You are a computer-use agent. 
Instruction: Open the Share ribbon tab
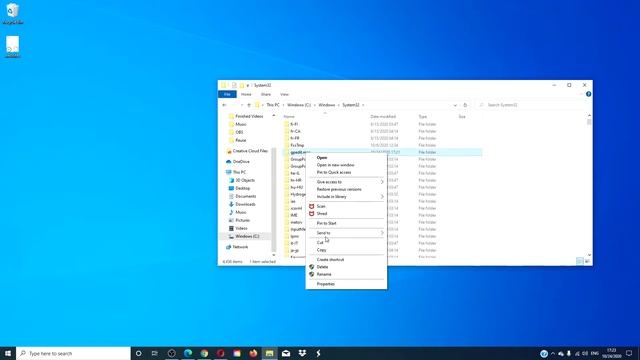[x=266, y=94]
